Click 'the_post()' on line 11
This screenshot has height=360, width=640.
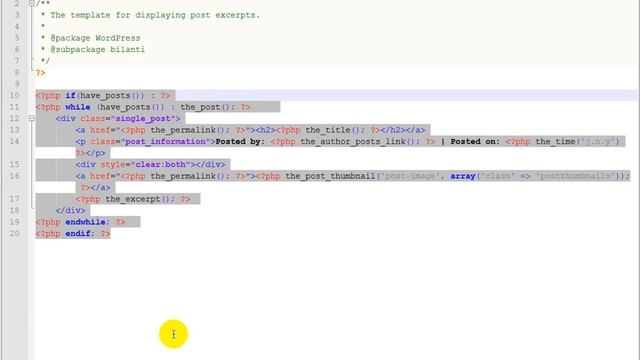[x=205, y=107]
